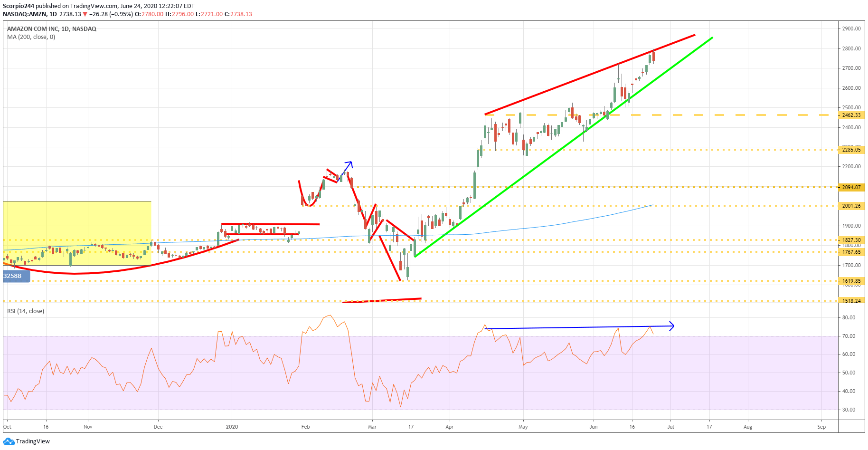
Task: Select the Jul label on the time axis
Action: [x=671, y=427]
